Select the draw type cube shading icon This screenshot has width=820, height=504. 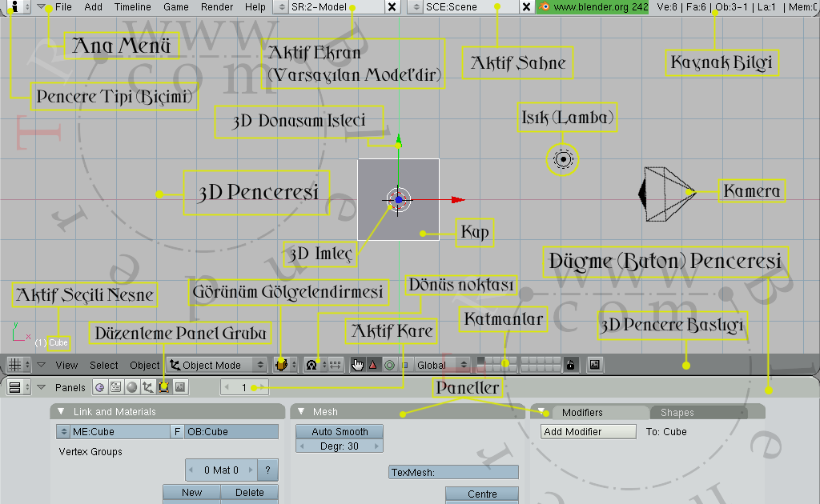(285, 365)
